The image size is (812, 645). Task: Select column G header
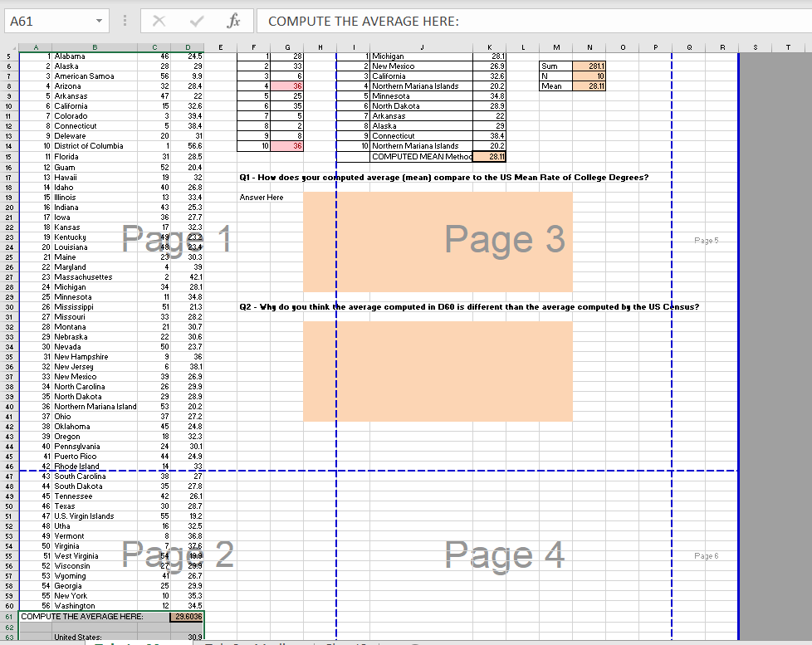point(287,47)
